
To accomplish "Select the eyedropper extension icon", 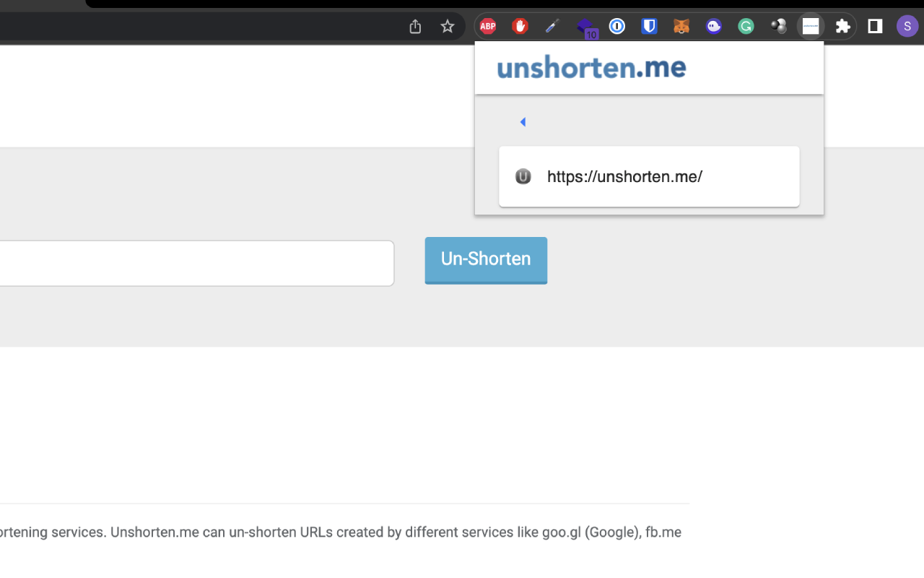I will click(x=551, y=26).
